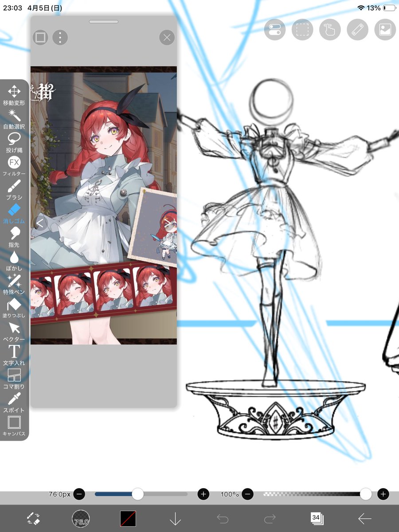The image size is (399, 532).
Task: Tap the Wi-Fi status icon
Action: (x=361, y=8)
